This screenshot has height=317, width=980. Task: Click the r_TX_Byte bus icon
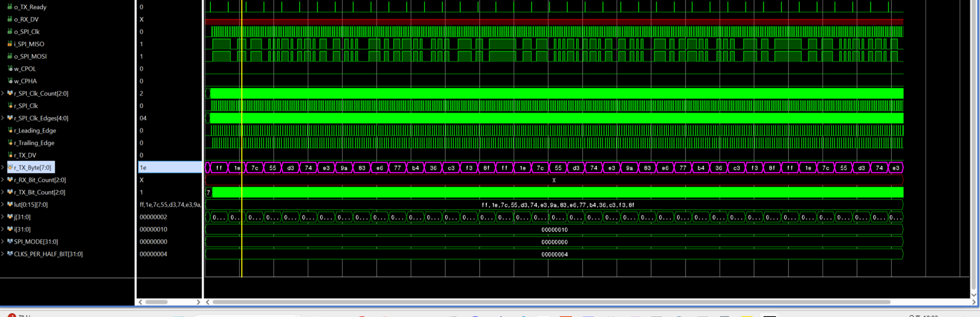[10, 168]
